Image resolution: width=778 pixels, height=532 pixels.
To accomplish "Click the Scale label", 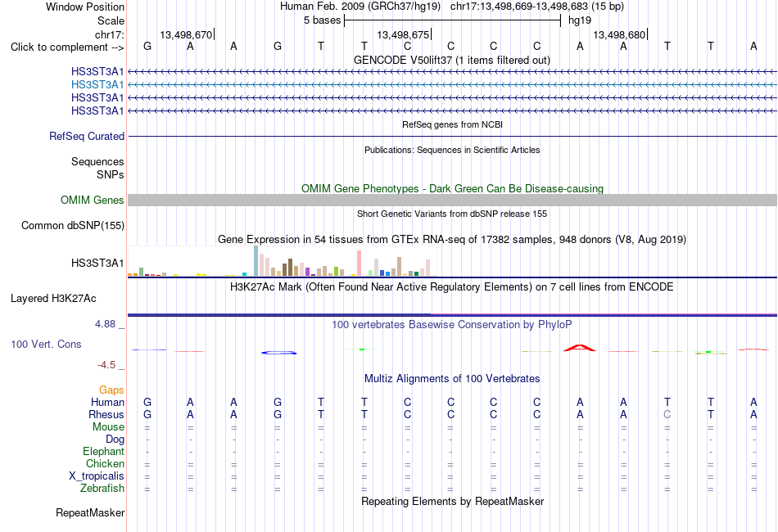I will pos(111,20).
